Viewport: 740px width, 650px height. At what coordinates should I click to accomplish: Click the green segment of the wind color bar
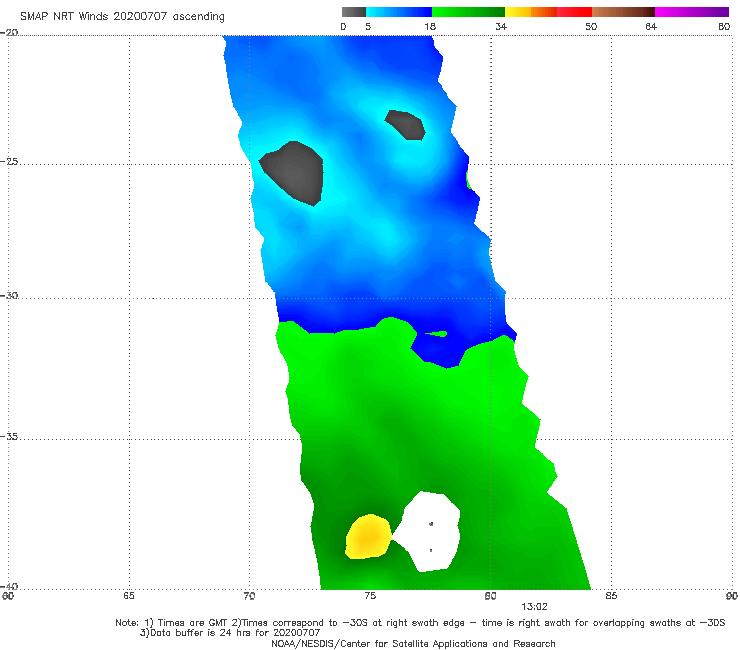[x=468, y=12]
